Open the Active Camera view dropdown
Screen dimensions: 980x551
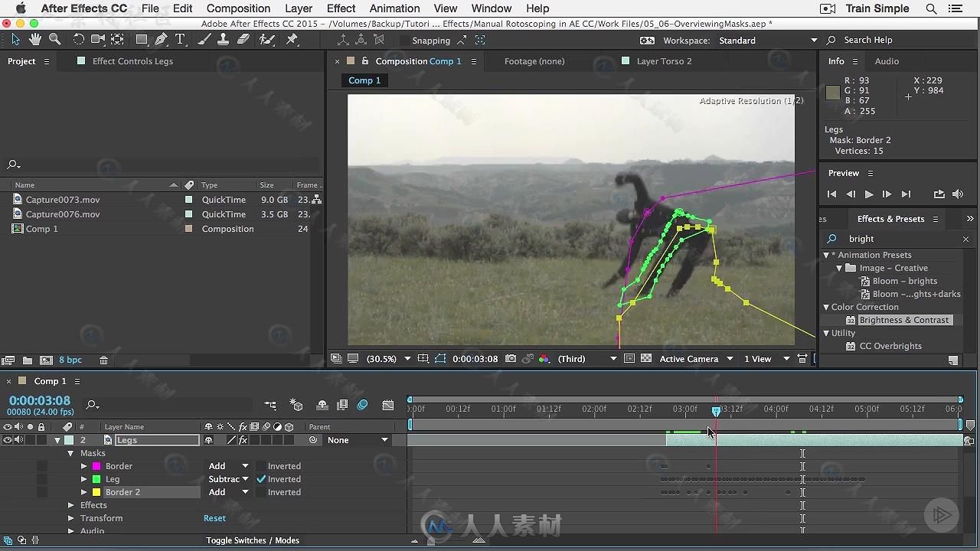[x=696, y=359]
